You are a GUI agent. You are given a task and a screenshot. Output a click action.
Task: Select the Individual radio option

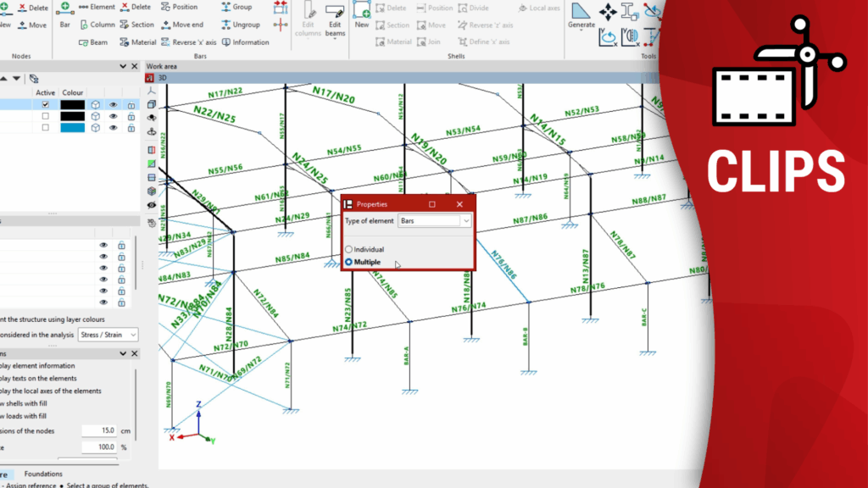click(x=348, y=250)
